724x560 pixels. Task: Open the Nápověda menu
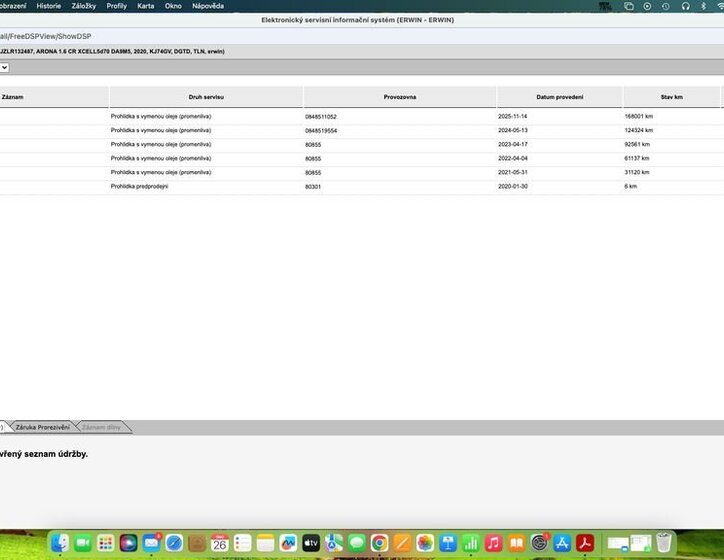pos(208,6)
